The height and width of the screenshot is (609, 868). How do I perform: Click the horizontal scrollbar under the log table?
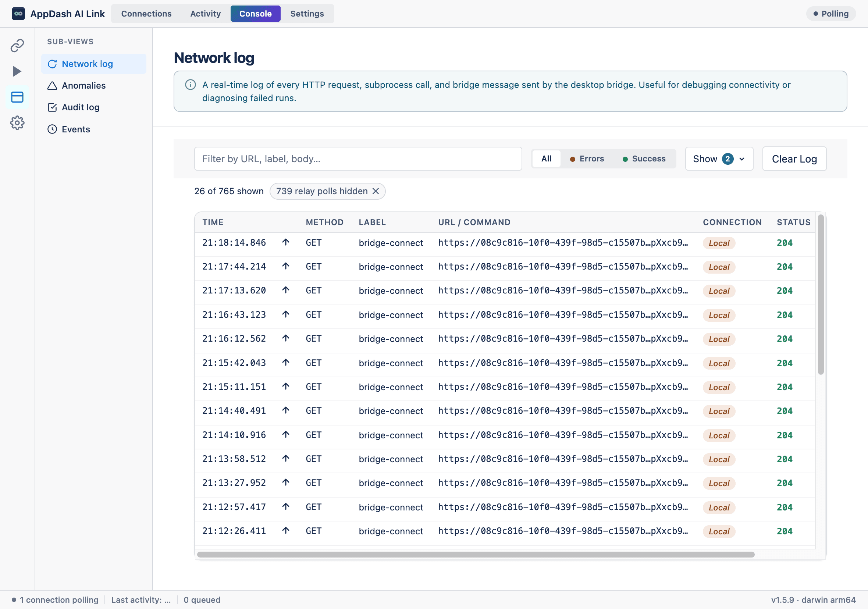[x=476, y=555]
